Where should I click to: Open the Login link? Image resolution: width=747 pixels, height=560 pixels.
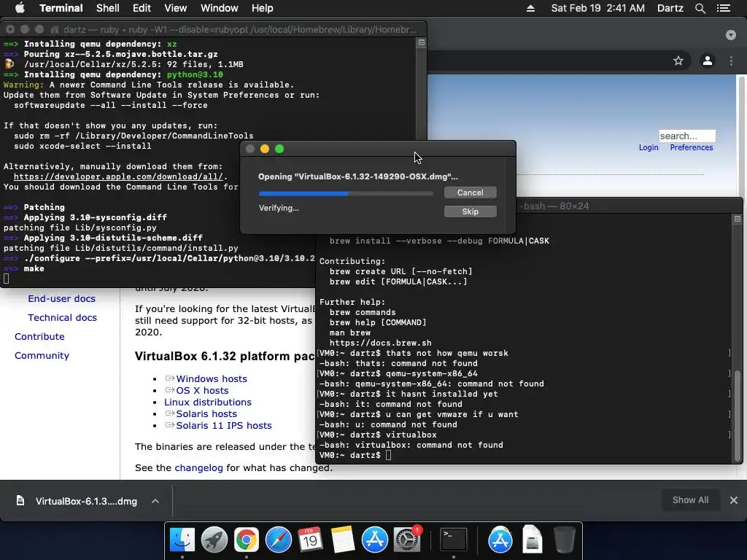tap(649, 147)
